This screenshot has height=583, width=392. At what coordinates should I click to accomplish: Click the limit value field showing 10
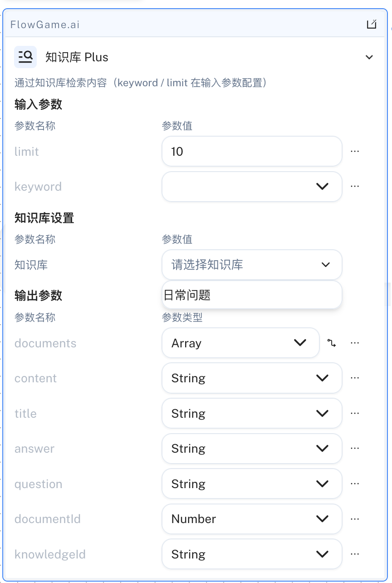(x=252, y=151)
